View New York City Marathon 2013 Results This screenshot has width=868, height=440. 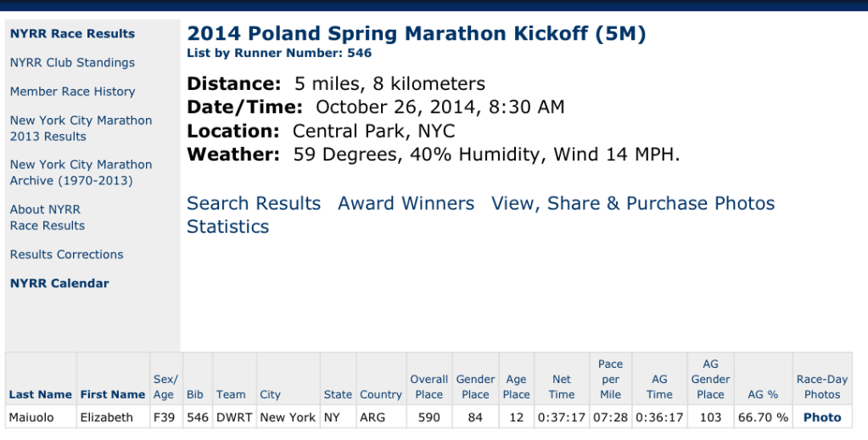click(x=81, y=128)
